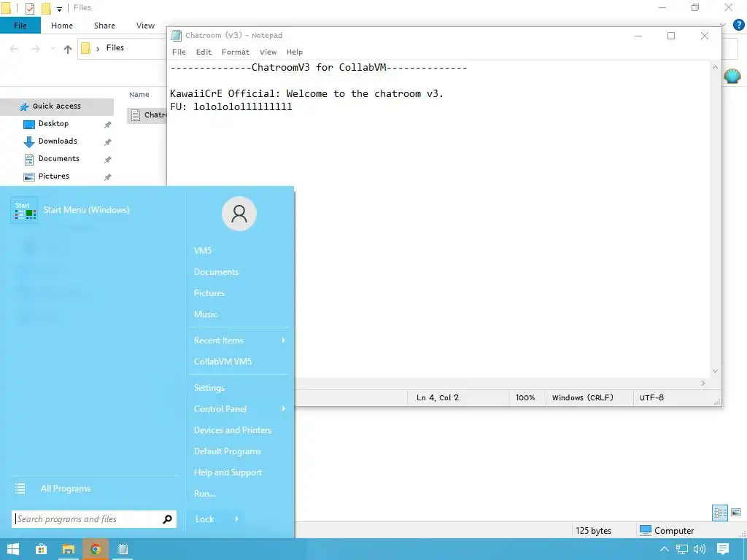The image size is (747, 560).
Task: Click Notepad horizontal scrollbar right arrow
Action: (x=703, y=383)
